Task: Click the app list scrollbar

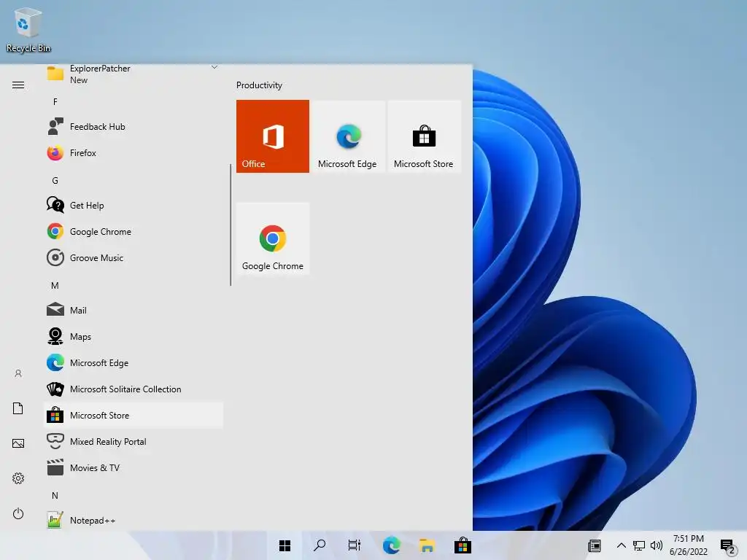Action: click(x=231, y=225)
